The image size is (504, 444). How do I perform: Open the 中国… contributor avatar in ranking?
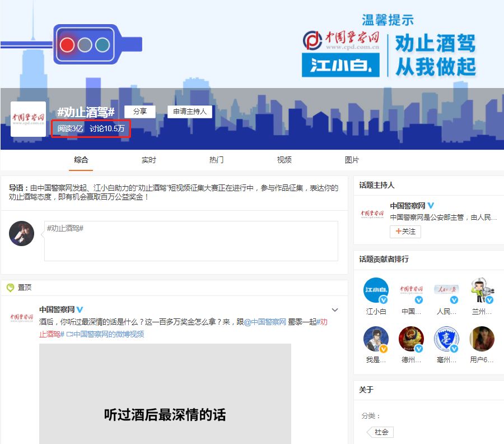(x=411, y=290)
